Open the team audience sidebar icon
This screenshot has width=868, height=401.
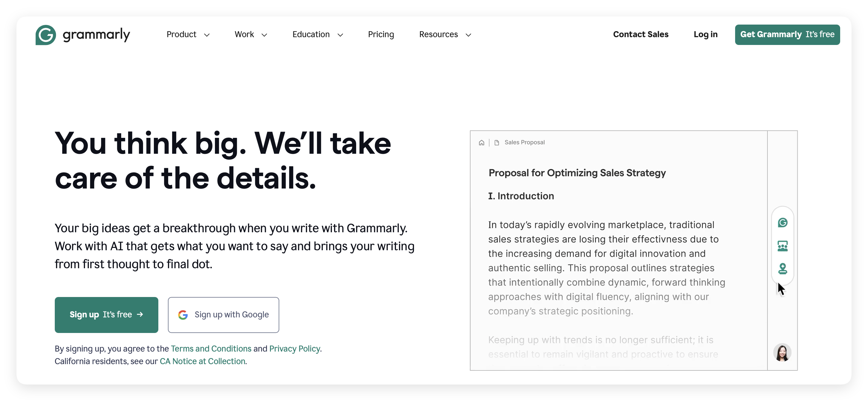pos(782,246)
